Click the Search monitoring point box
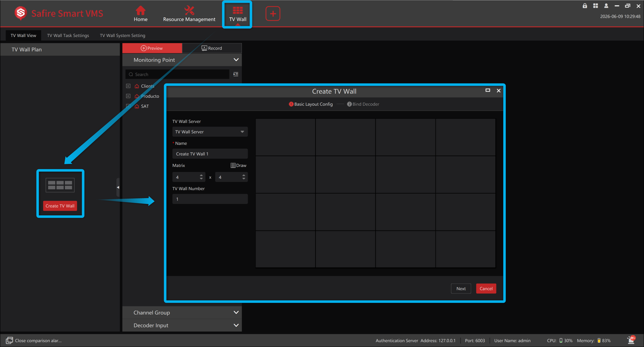The width and height of the screenshot is (644, 347). click(177, 74)
